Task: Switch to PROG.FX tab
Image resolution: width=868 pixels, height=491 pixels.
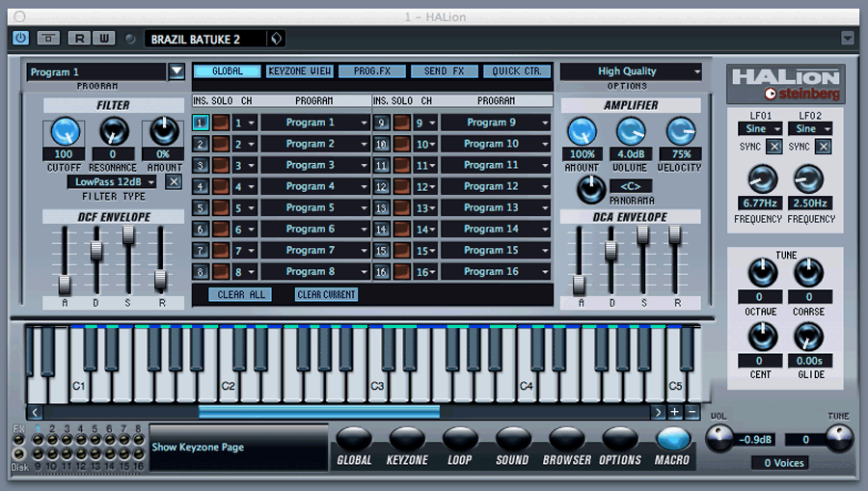Action: pyautogui.click(x=372, y=71)
